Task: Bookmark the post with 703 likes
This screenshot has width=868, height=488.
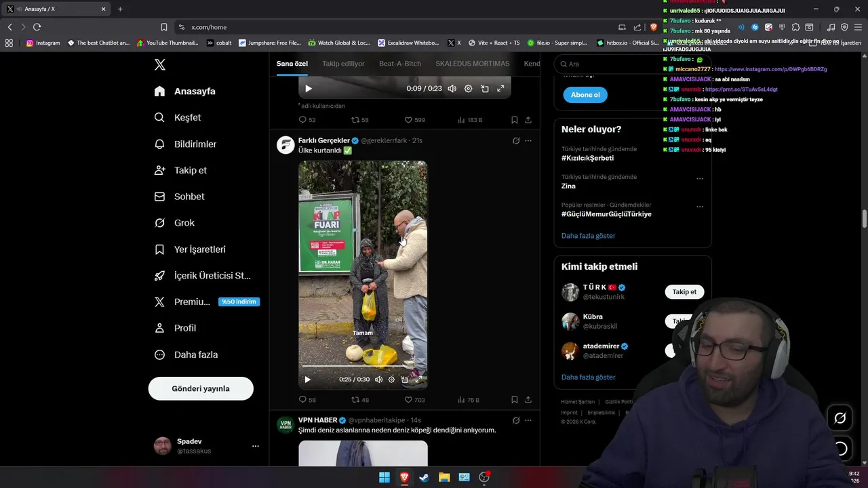Action: pyautogui.click(x=514, y=400)
